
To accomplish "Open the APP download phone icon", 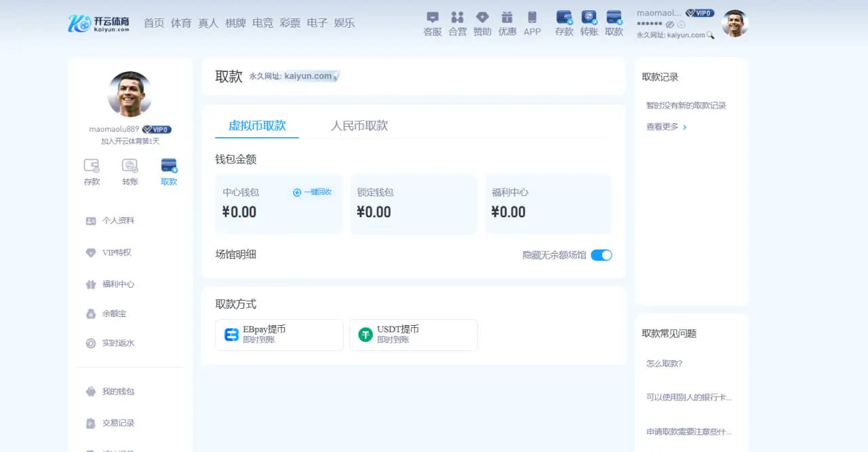I will (x=532, y=24).
